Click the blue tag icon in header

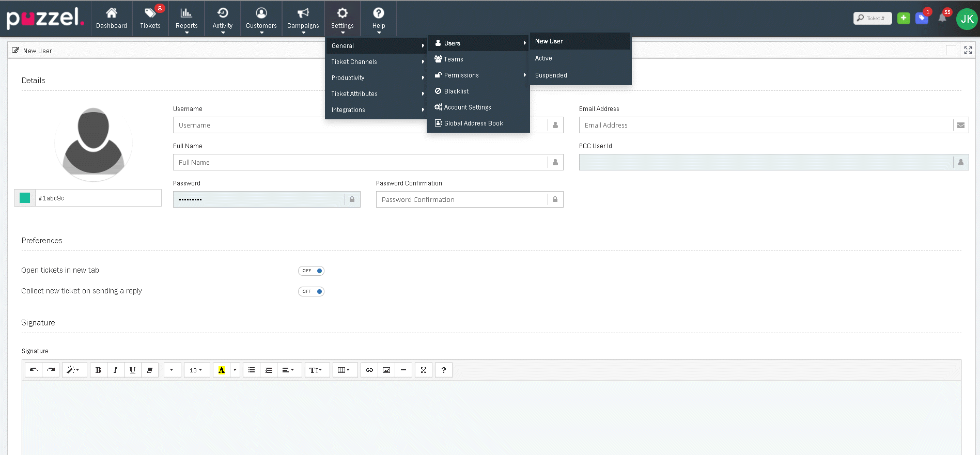[x=922, y=18]
